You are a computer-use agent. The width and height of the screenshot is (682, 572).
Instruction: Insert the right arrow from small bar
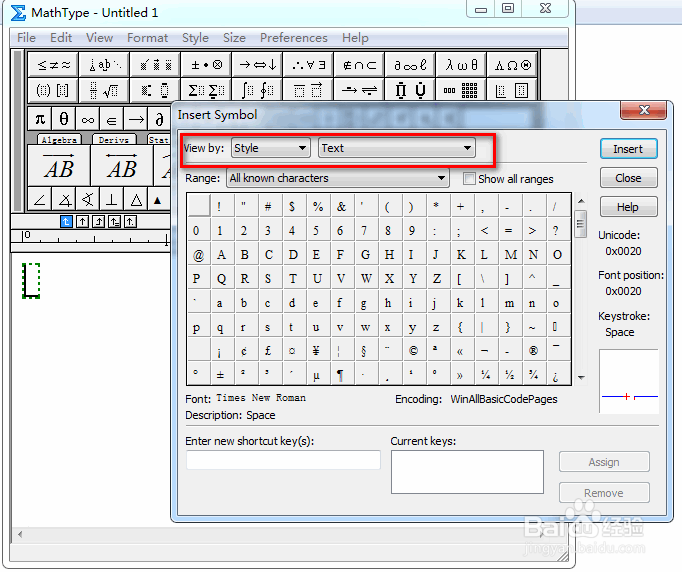[136, 119]
